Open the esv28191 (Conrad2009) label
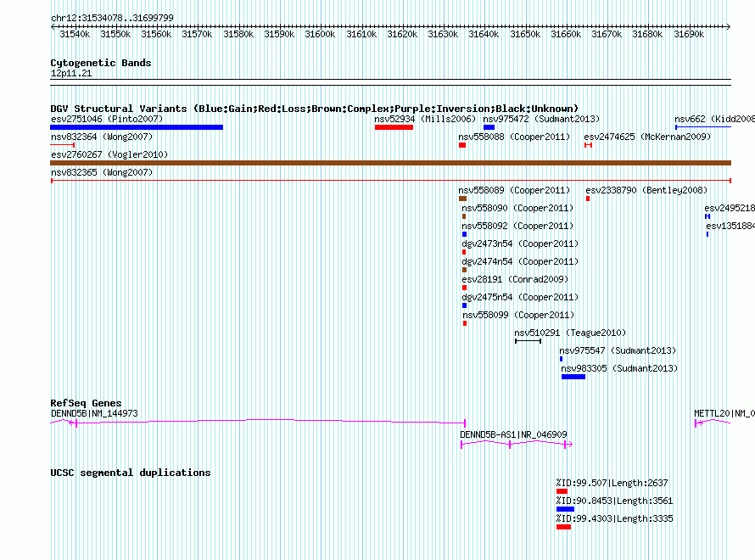The image size is (755, 560). pos(515,279)
